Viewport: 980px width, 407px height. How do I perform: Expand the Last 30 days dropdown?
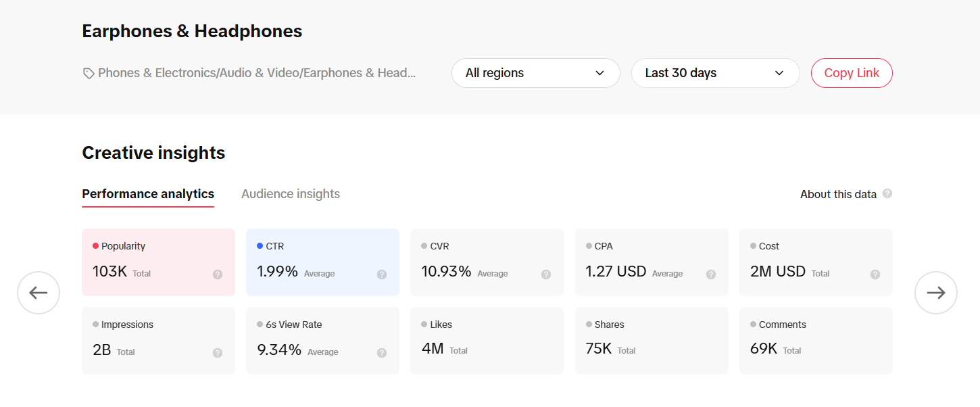715,73
